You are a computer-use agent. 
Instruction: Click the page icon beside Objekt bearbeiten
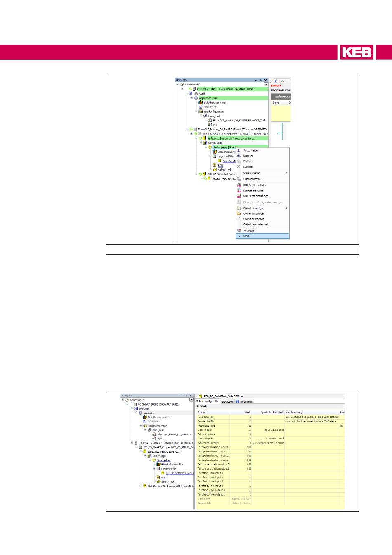click(239, 219)
